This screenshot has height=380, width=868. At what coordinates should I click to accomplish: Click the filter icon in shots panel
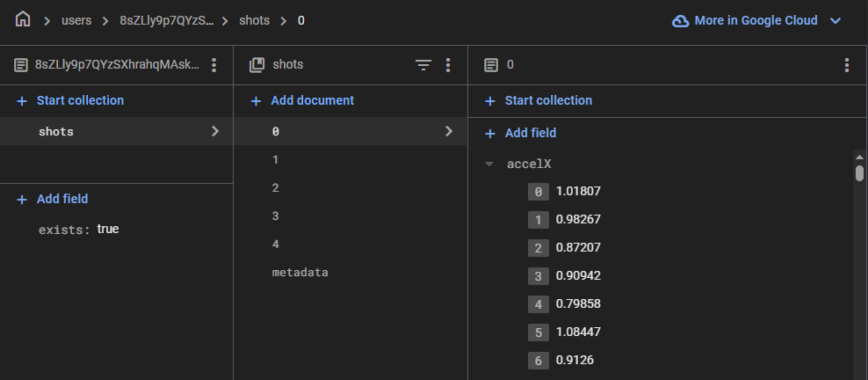(423, 65)
